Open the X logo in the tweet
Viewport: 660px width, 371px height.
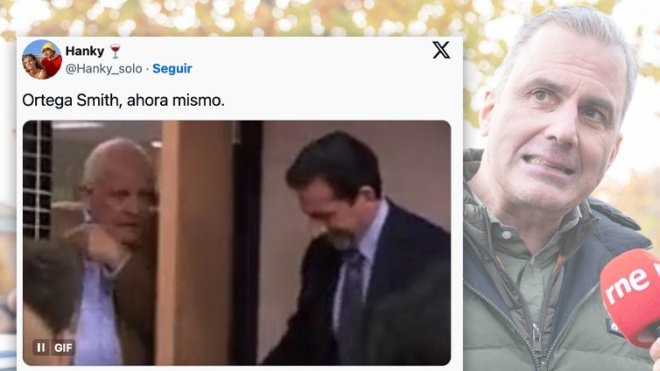pyautogui.click(x=441, y=50)
